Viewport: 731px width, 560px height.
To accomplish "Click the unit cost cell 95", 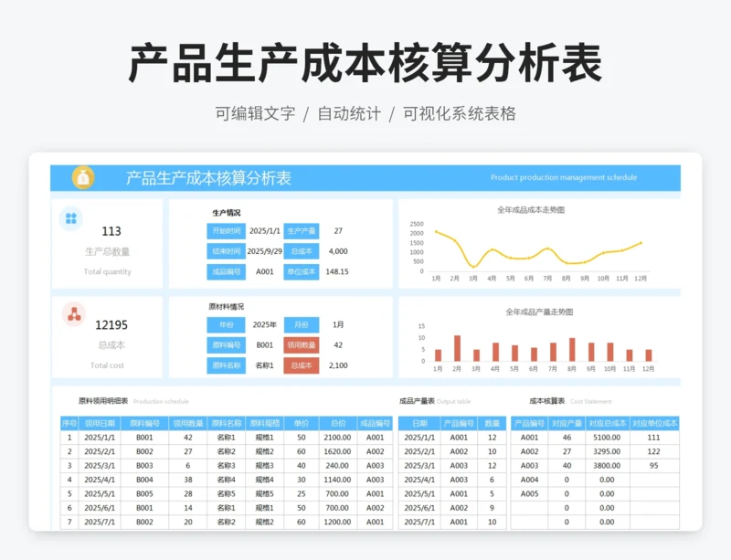I will (x=653, y=465).
